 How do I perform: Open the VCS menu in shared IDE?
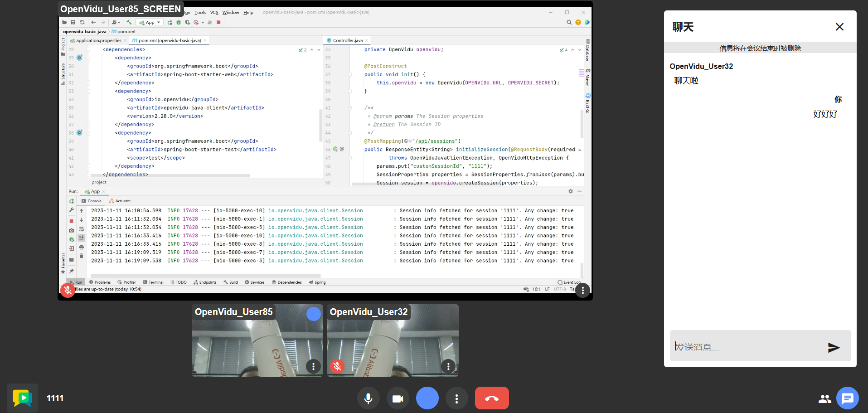[x=214, y=12]
